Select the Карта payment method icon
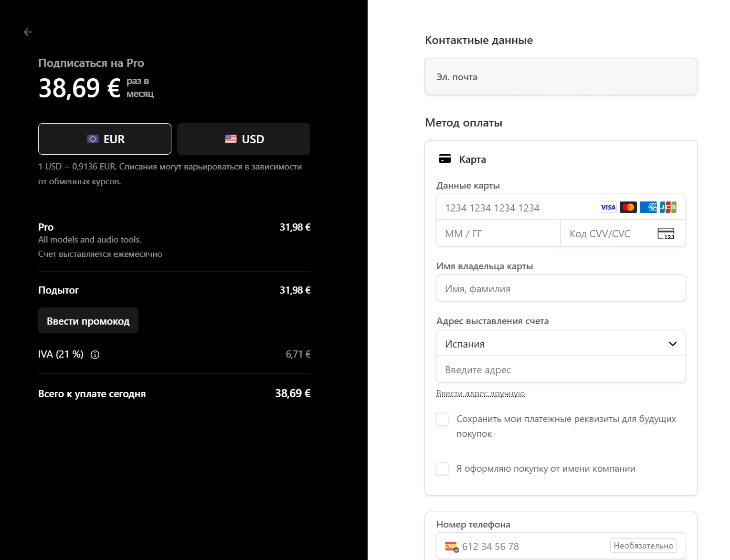This screenshot has height=560, width=730. click(445, 159)
